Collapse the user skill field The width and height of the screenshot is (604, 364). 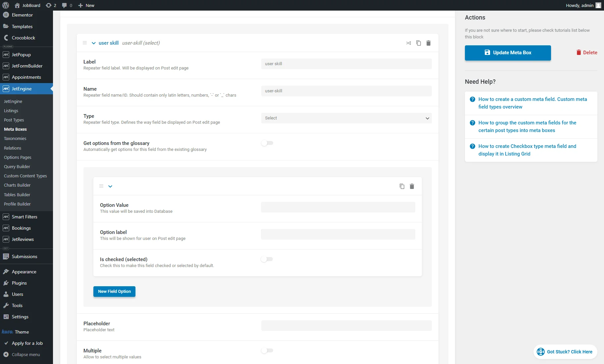[x=94, y=43]
